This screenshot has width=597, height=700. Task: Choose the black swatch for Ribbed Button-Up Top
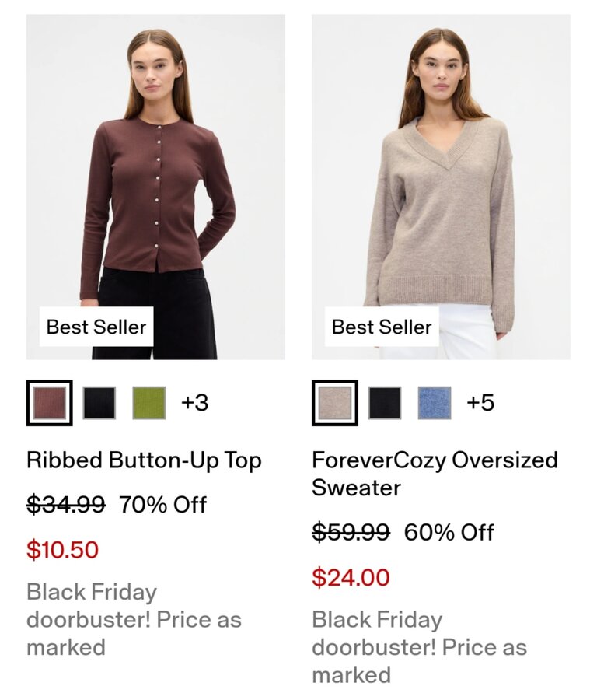(99, 403)
